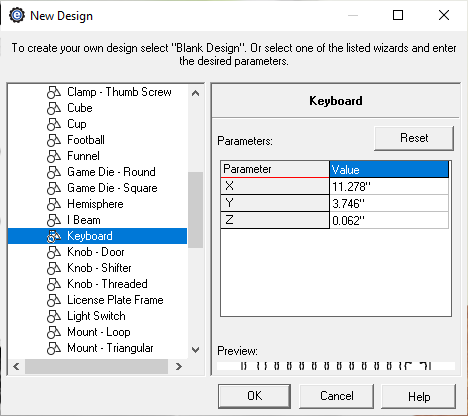Click the wizard icon beside Funnel

(x=54, y=156)
